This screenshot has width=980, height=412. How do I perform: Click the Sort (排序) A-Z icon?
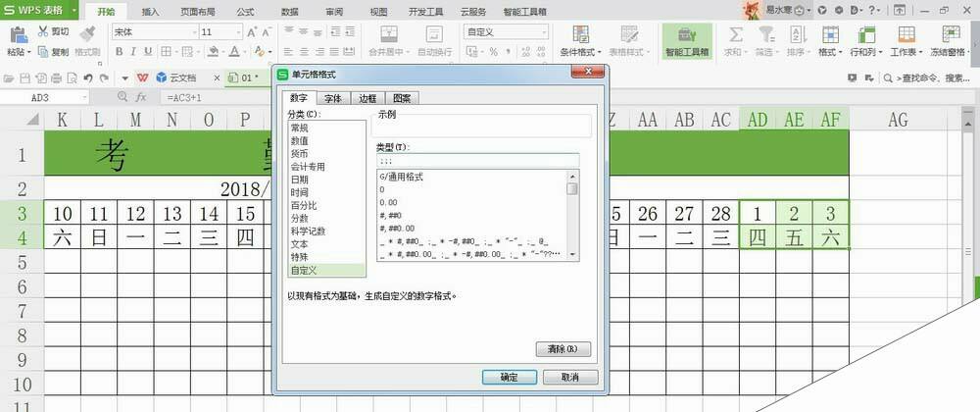798,34
